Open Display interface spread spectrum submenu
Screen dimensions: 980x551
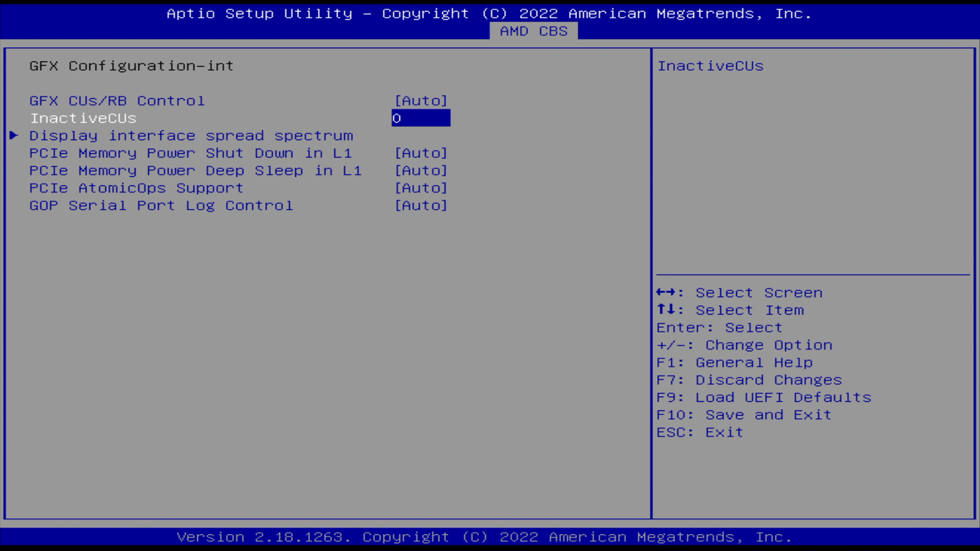click(191, 136)
